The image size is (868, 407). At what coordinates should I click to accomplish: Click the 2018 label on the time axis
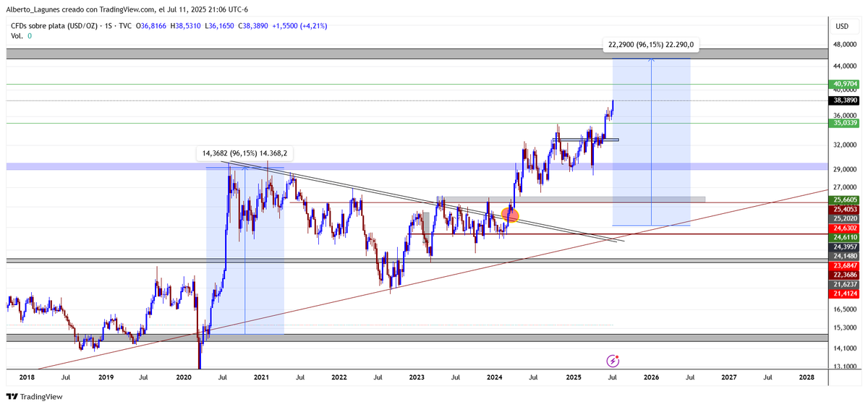(27, 377)
